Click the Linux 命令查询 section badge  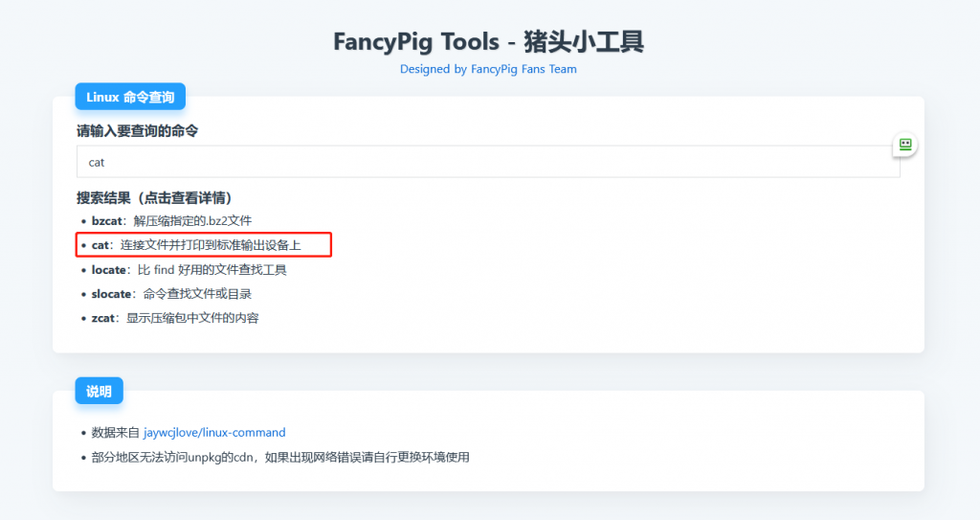click(x=130, y=97)
